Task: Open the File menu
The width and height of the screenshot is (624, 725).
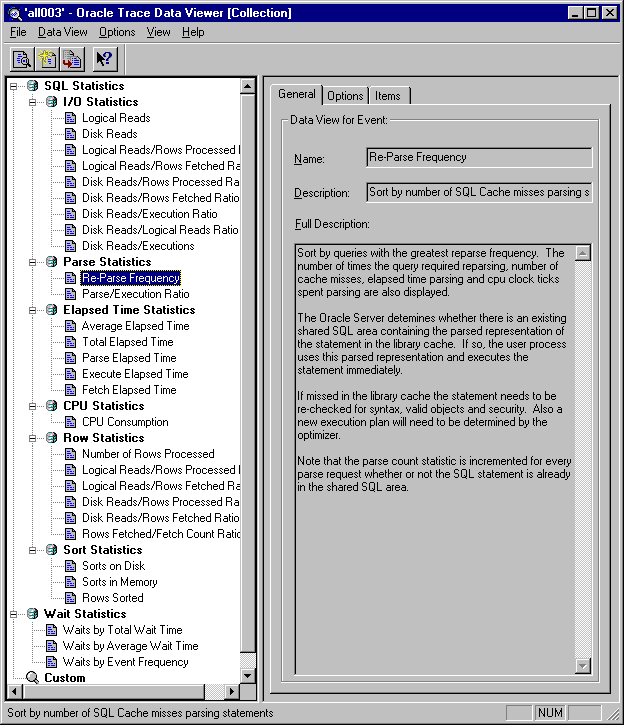Action: coord(18,32)
